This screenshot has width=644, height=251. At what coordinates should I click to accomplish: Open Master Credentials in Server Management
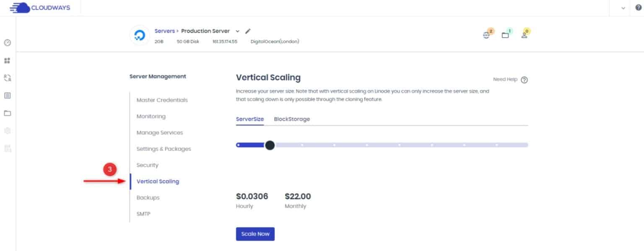tap(162, 100)
